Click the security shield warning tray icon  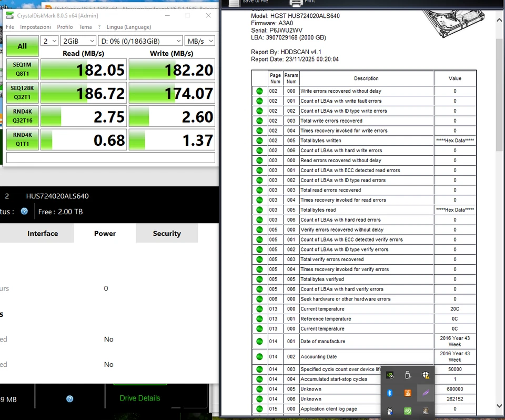pos(426,375)
